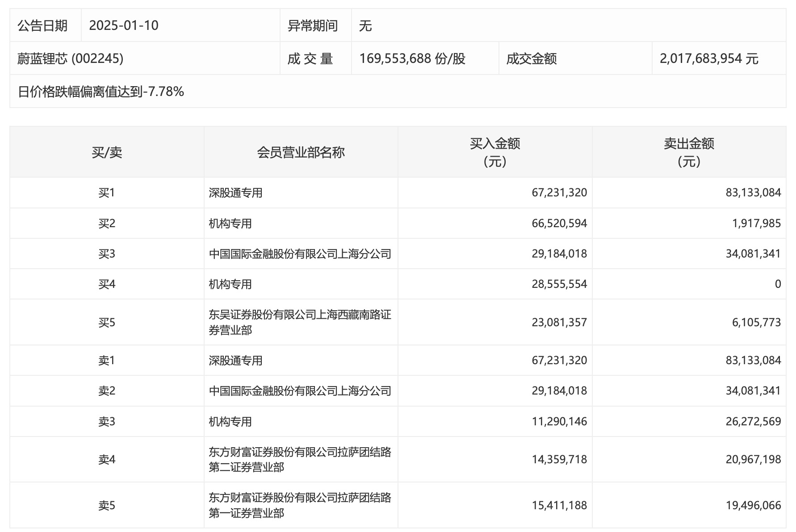Select the buy amount 15,411,188
Image resolution: width=796 pixels, height=532 pixels.
click(559, 505)
